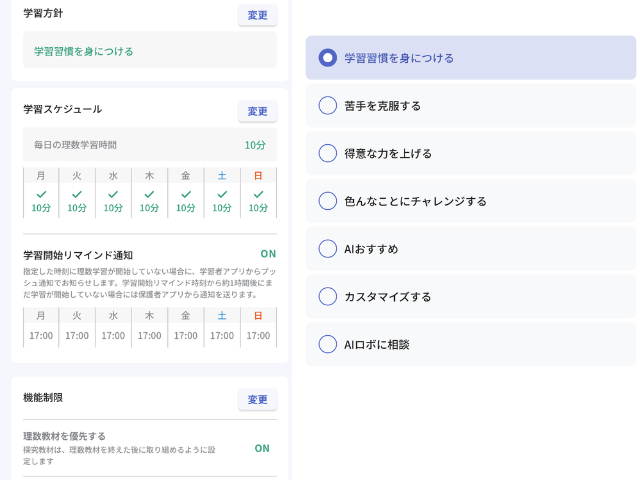The image size is (640, 480).
Task: Choose the 得意な力を上げる radio button
Action: 328,153
